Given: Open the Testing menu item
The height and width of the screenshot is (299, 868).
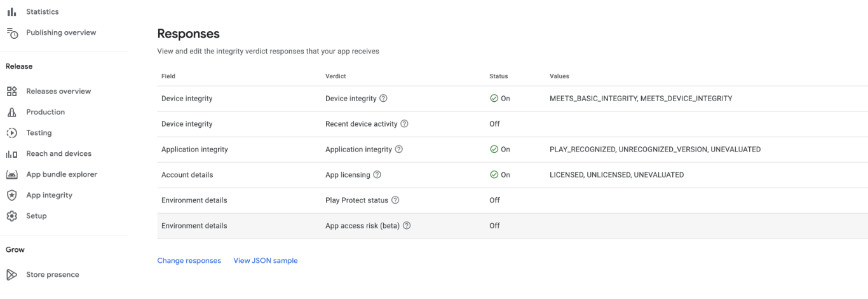Looking at the screenshot, I should (39, 133).
